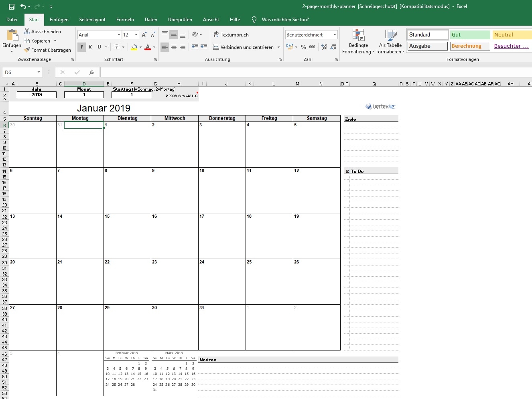The width and height of the screenshot is (532, 399).
Task: Click the Ausschneiden scissors icon
Action: 27,31
